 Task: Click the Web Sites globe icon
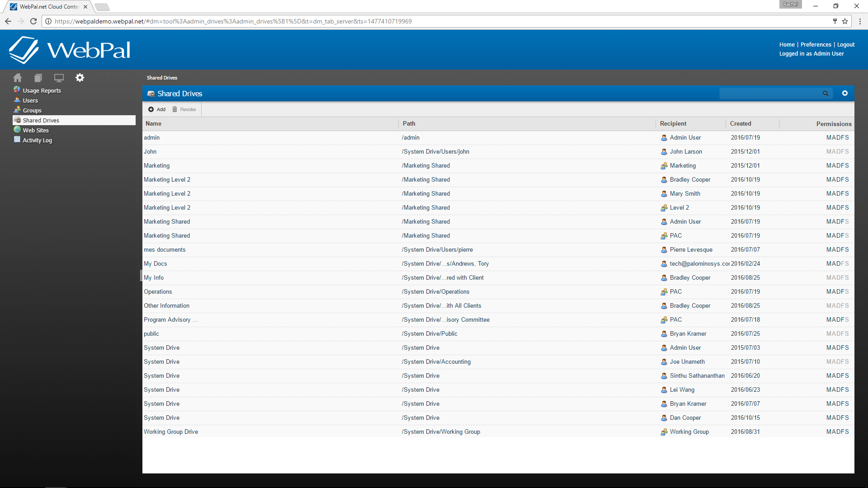click(17, 130)
